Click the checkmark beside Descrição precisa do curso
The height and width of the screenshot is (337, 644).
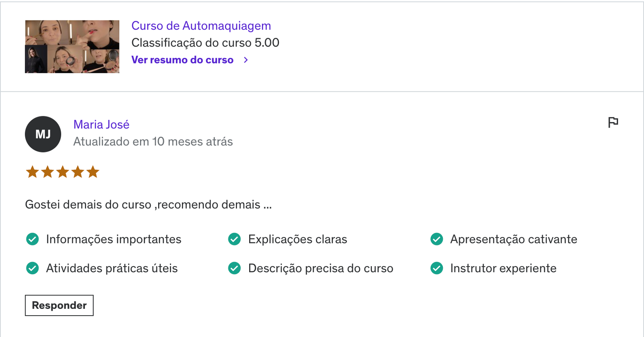click(234, 268)
